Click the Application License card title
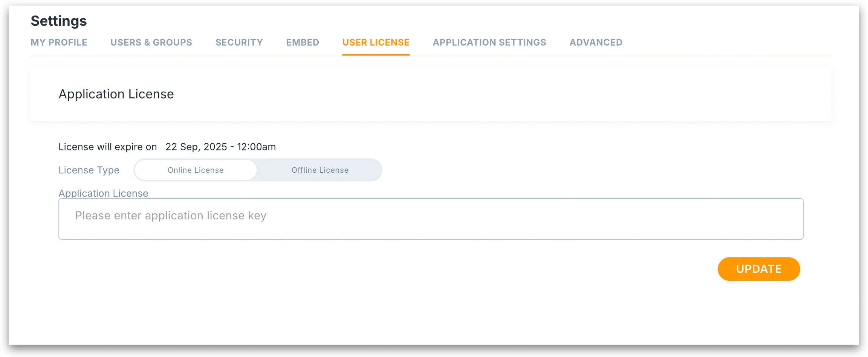 [116, 94]
